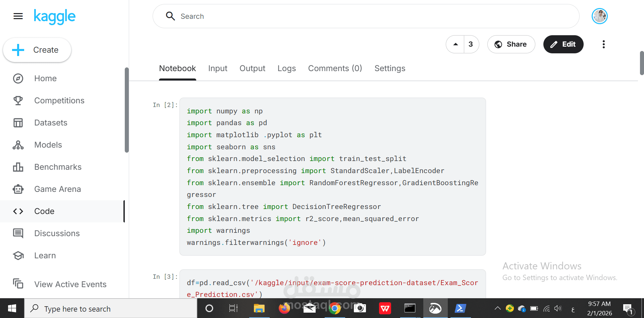644x318 pixels.
Task: Click the Edit button
Action: pos(563,44)
